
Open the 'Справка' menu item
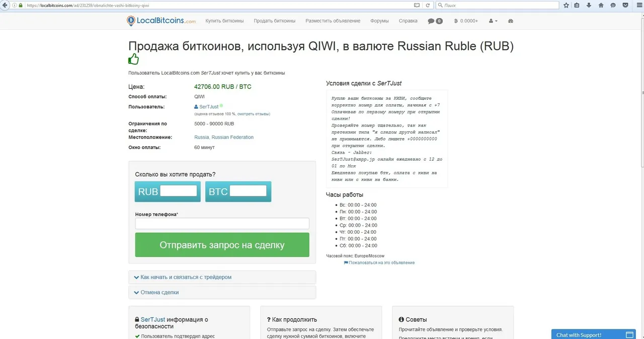coord(408,21)
